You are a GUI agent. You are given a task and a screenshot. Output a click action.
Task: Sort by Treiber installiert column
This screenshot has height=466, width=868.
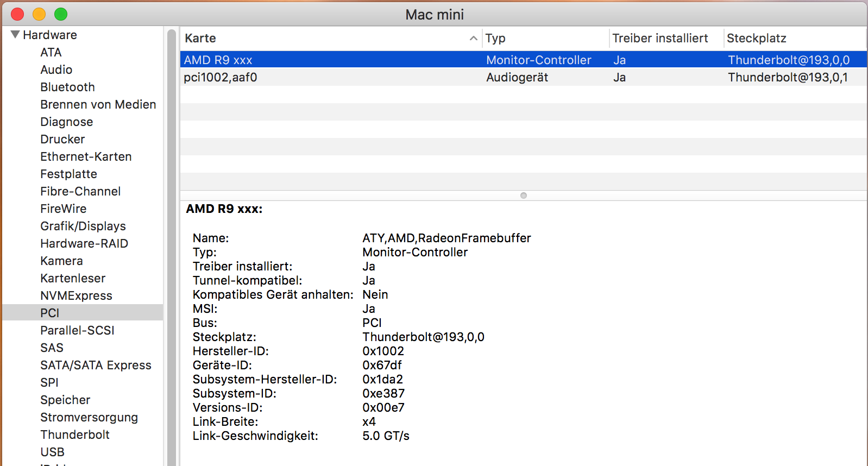tap(660, 38)
